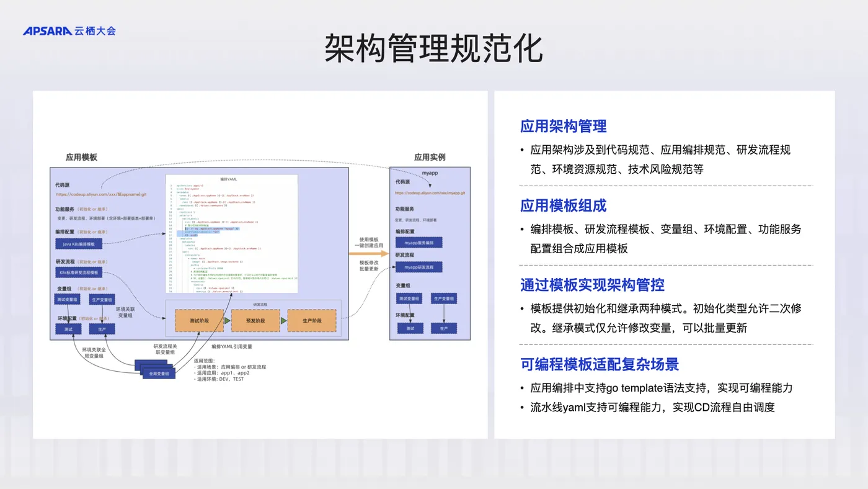Viewport: 868px width, 489px height.
Task: Click 测试变量组 box inside 应用模板
Action: (x=68, y=299)
